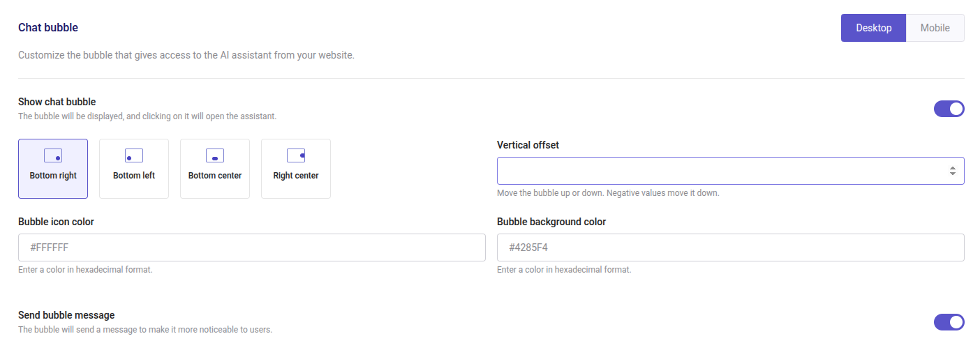Switch to the Mobile tab
980x350 pixels.
coord(935,28)
